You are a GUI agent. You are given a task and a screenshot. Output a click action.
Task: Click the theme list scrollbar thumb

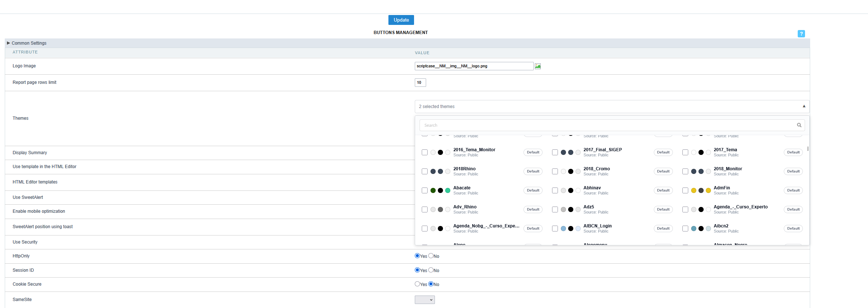click(808, 149)
